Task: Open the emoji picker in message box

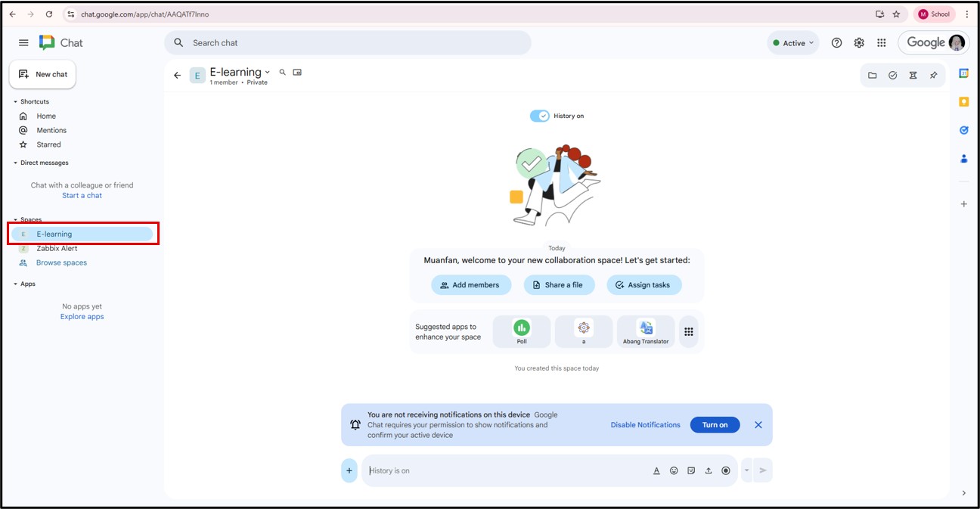Action: tap(674, 470)
